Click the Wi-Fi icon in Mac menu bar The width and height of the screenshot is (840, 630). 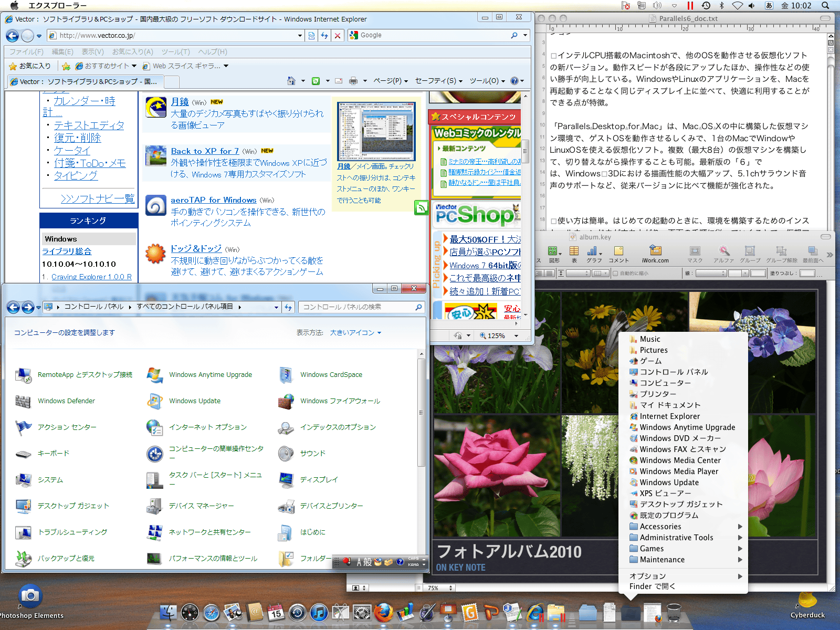[737, 6]
